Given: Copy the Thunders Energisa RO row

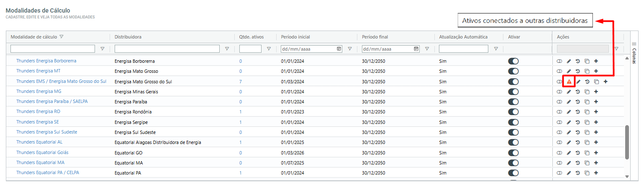Looking at the screenshot, I should point(587,112).
